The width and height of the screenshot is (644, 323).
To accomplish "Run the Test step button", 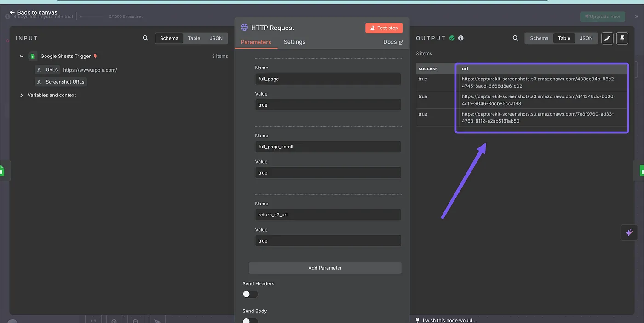I will tap(384, 28).
